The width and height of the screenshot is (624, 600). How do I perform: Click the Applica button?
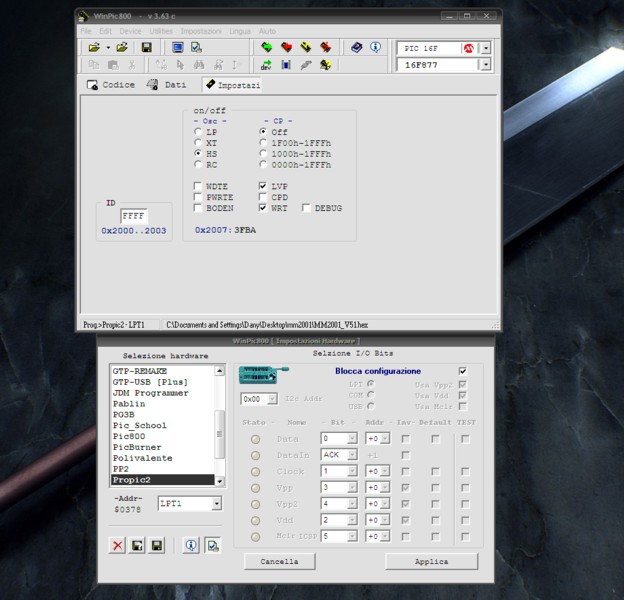pos(431,561)
